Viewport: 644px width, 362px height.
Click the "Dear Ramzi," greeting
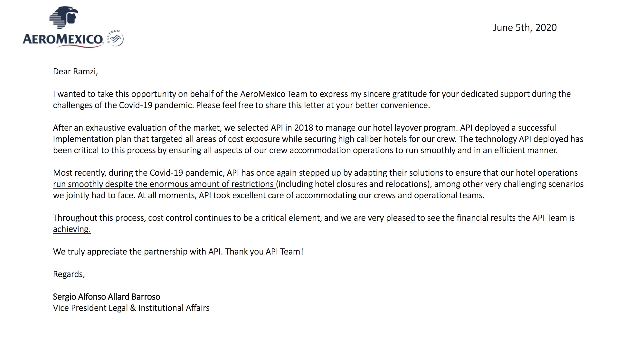[75, 71]
